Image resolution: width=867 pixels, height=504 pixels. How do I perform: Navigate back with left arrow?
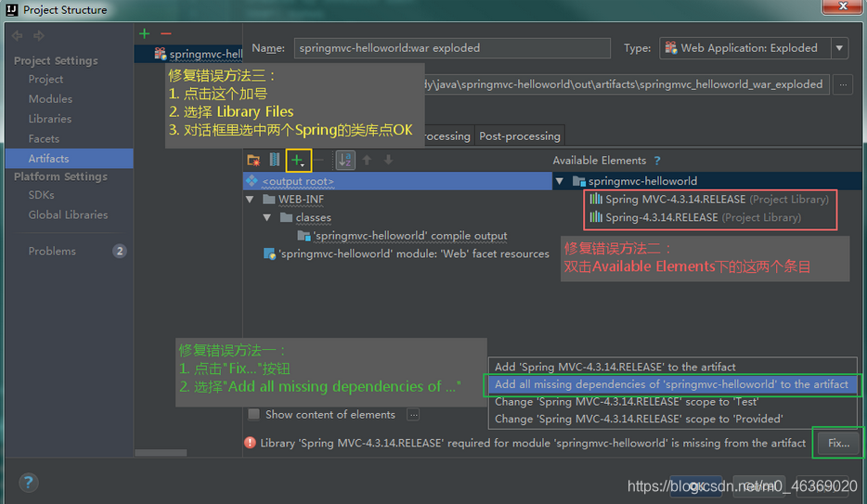pos(17,35)
